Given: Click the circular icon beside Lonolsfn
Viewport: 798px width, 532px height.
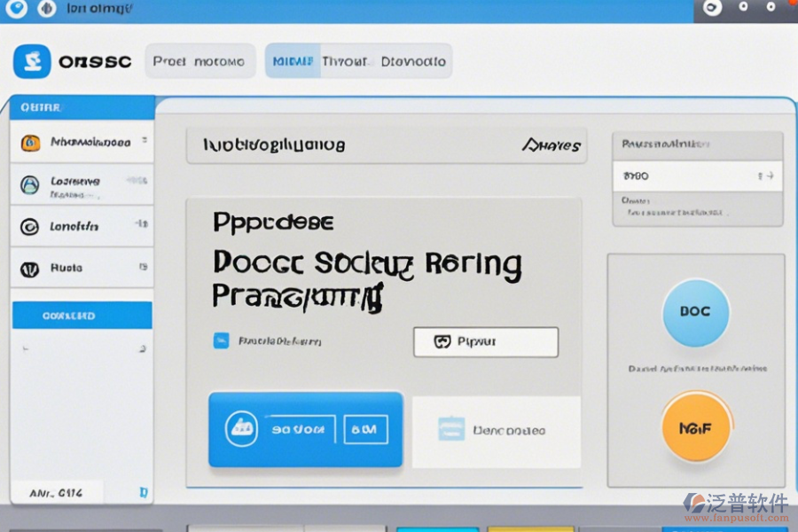Looking at the screenshot, I should click(x=29, y=226).
